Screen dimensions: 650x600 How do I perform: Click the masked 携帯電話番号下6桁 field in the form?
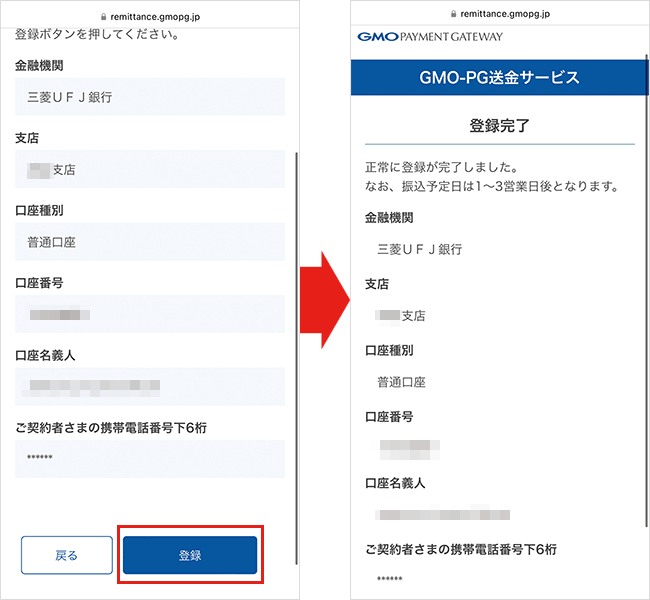point(150,458)
